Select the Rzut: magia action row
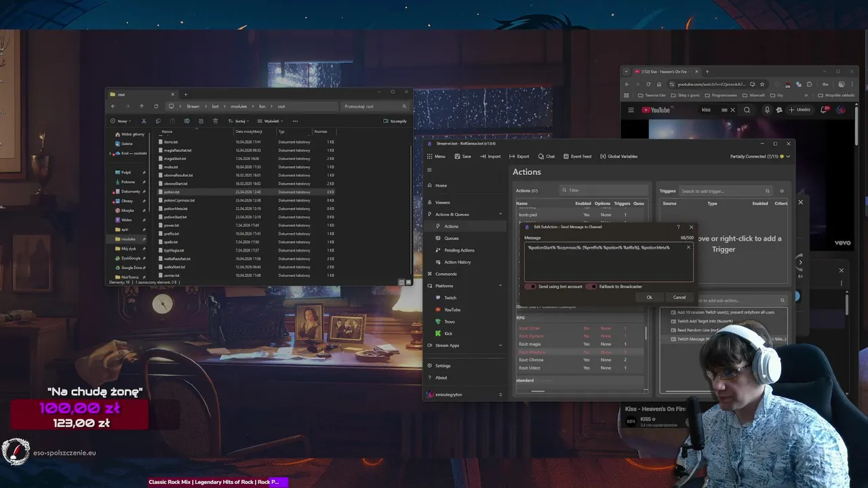The height and width of the screenshot is (488, 868). (x=581, y=344)
